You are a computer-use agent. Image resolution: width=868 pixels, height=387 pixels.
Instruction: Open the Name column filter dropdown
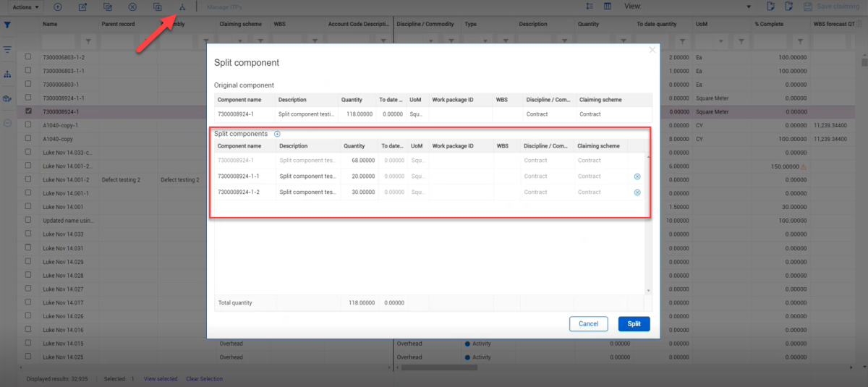88,41
